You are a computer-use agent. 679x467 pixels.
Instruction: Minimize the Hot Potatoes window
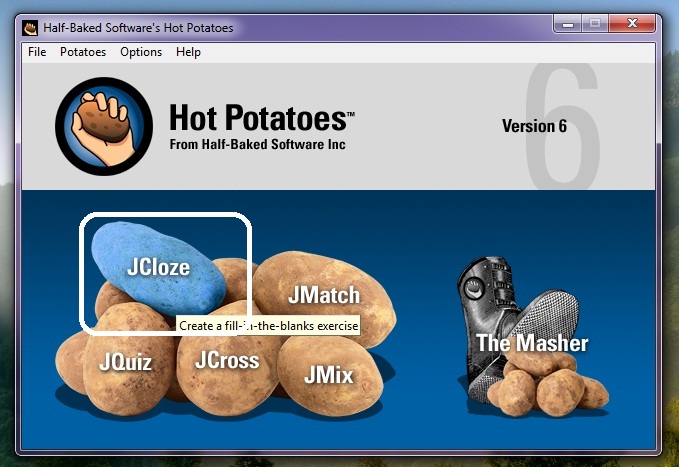pos(568,24)
